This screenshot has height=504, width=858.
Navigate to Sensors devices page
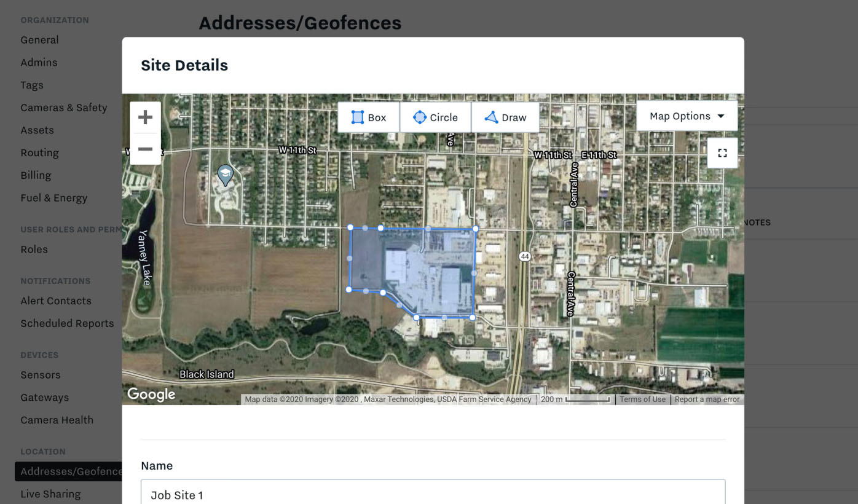coord(41,375)
